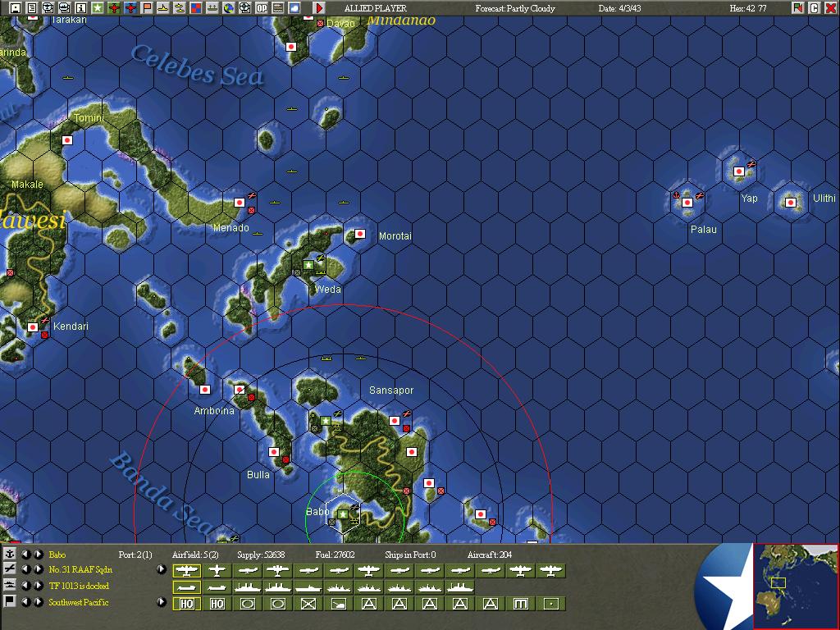Click the Aircraft: 204 text
This screenshot has height=630, width=840.
[490, 555]
